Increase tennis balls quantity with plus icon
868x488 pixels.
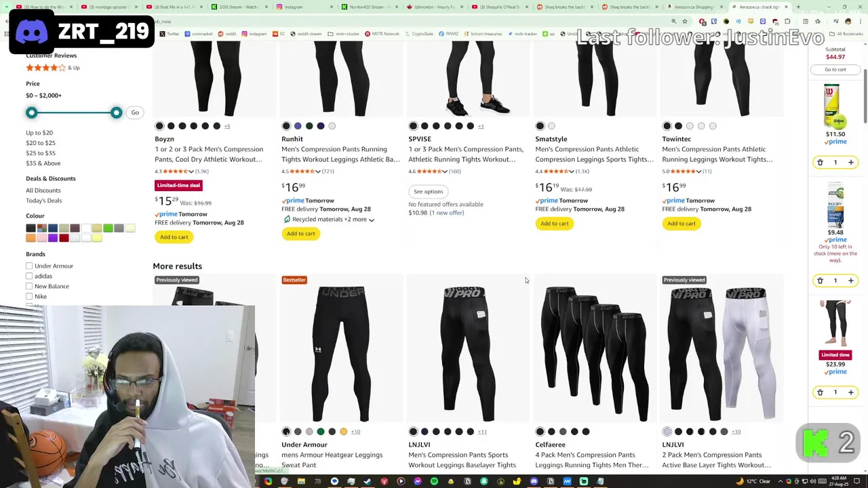(x=851, y=163)
